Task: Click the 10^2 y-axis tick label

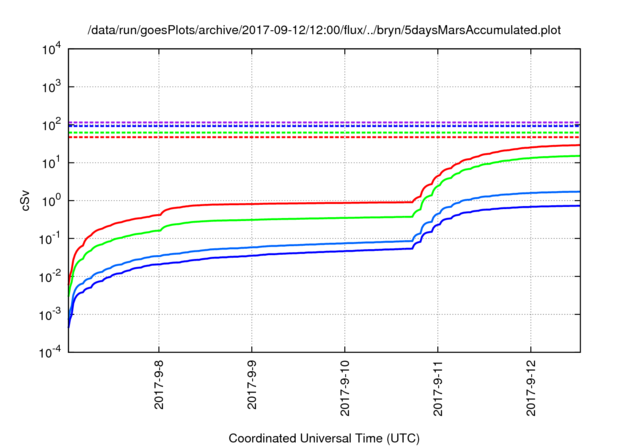Action: click(51, 125)
